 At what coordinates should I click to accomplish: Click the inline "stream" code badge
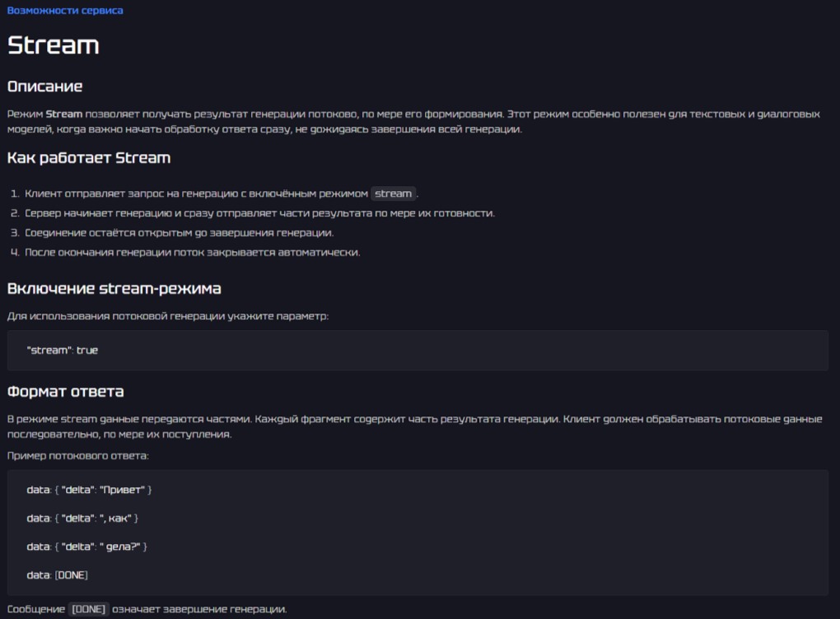click(393, 194)
